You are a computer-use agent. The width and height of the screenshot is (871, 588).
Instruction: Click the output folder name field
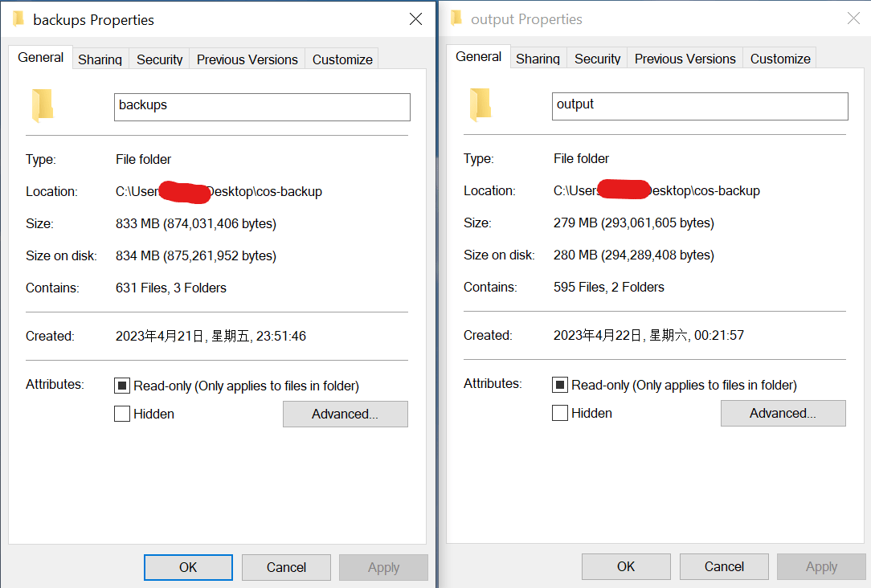pyautogui.click(x=700, y=107)
